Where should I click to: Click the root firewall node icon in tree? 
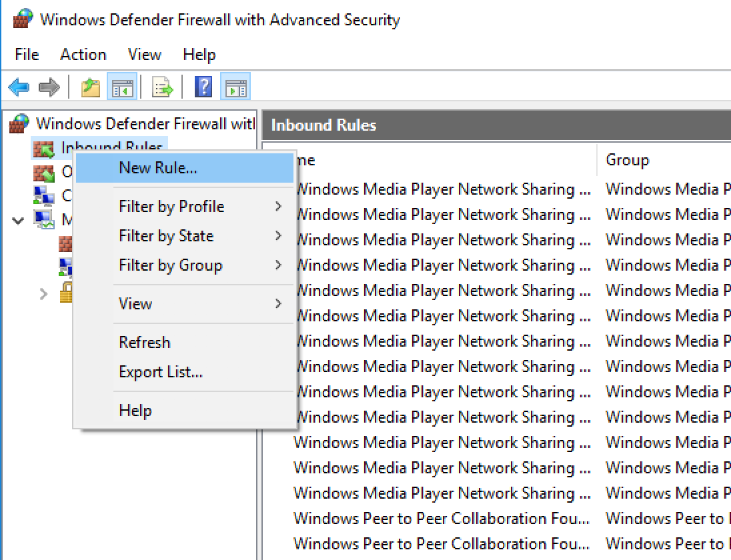click(x=19, y=124)
